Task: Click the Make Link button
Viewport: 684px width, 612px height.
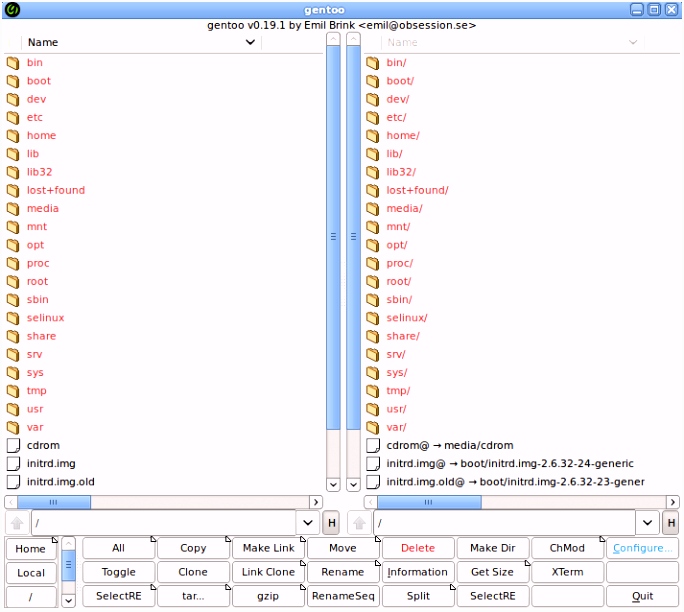Action: (x=268, y=548)
